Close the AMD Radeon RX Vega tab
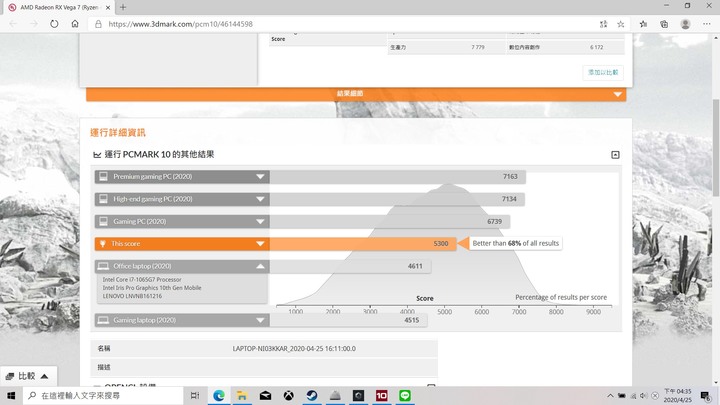 108,7
